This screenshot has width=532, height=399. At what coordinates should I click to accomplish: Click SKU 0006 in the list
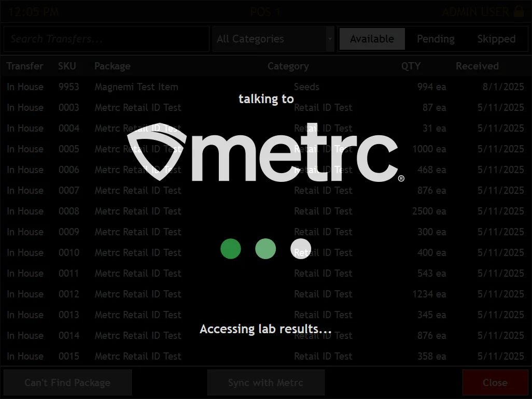(x=69, y=169)
